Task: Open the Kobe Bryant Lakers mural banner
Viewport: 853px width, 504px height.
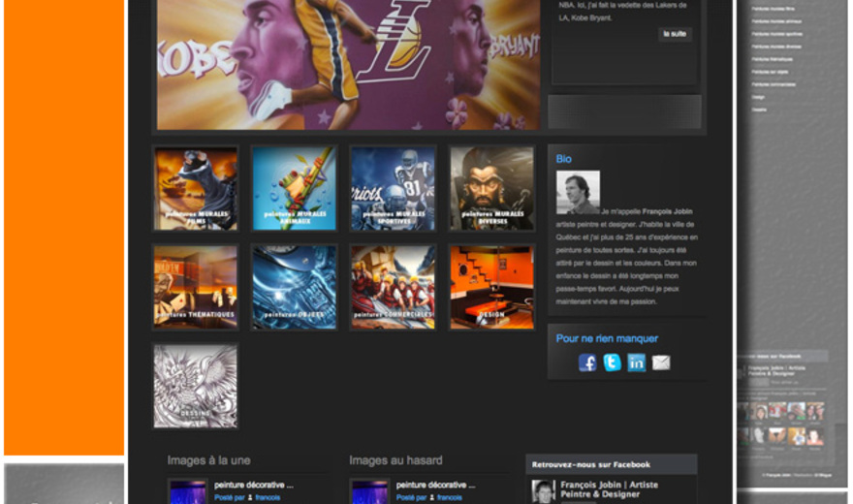Action: (x=348, y=64)
